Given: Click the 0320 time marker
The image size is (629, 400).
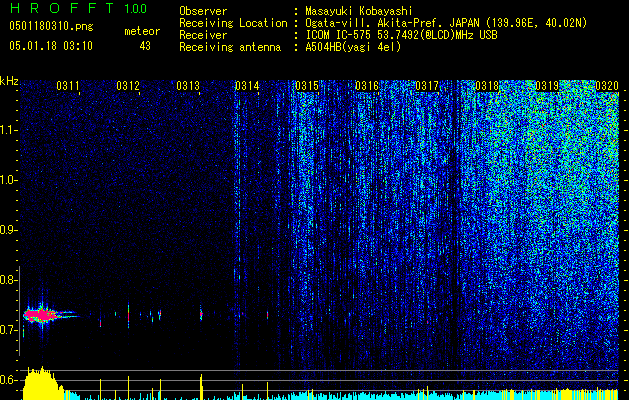Looking at the screenshot, I should [607, 85].
